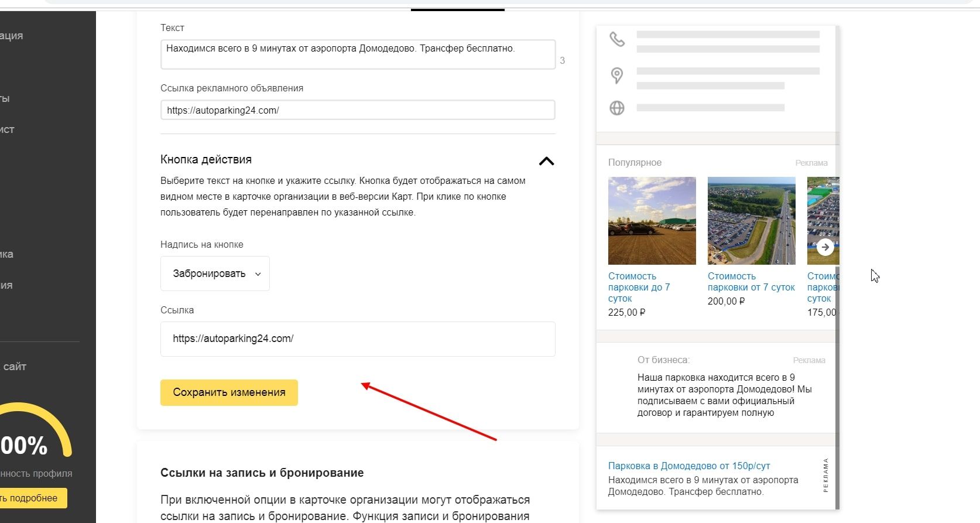Click the Текст ad description field
Screen dimensions: 980x523
358,54
